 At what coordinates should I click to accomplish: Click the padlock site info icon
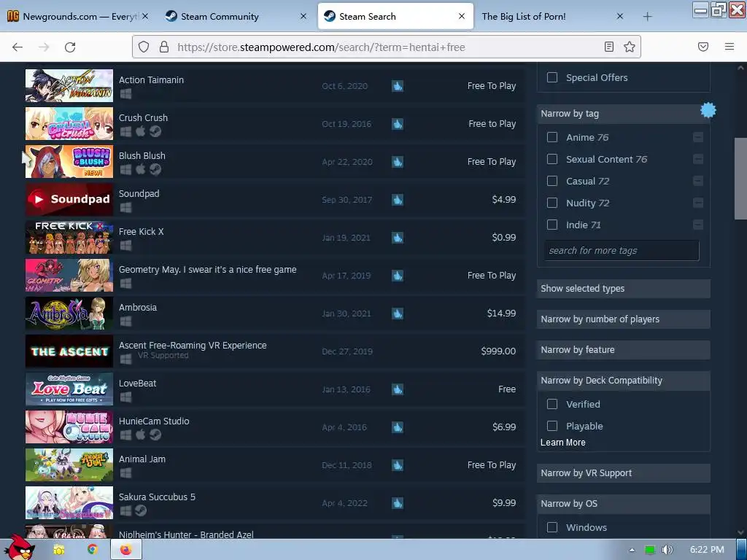coord(164,47)
